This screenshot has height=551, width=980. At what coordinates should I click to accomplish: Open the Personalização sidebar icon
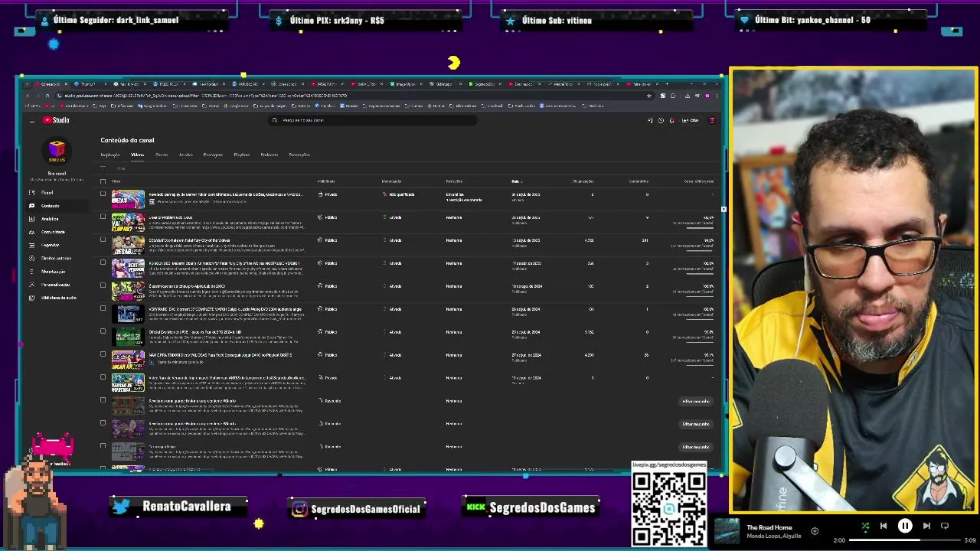click(x=31, y=285)
